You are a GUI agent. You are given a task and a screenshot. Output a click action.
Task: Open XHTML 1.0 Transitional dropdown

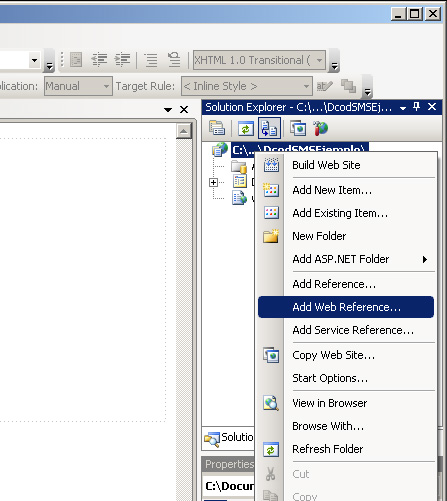[320, 60]
